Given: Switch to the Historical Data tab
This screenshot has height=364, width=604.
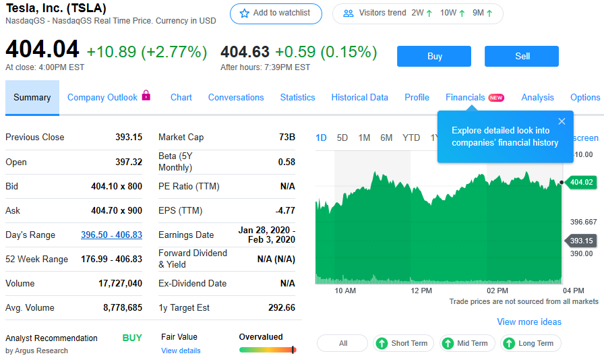Looking at the screenshot, I should point(359,97).
